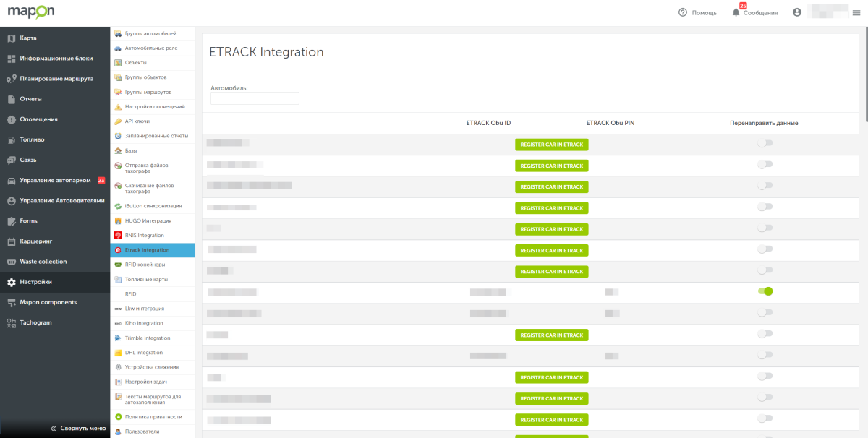Image resolution: width=868 pixels, height=438 pixels.
Task: Click the Отчеты reports icon in sidebar
Action: pyautogui.click(x=12, y=99)
